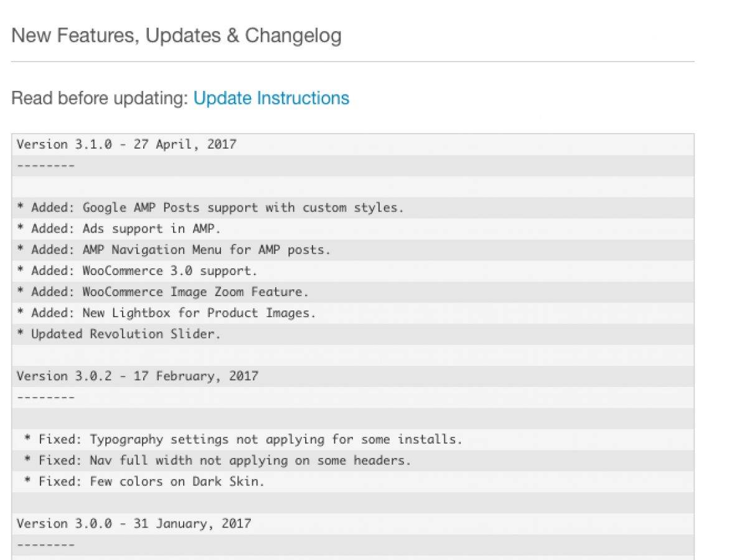The width and height of the screenshot is (747, 560).
Task: Click the blank row above Version 3.0.2
Action: click(x=352, y=355)
